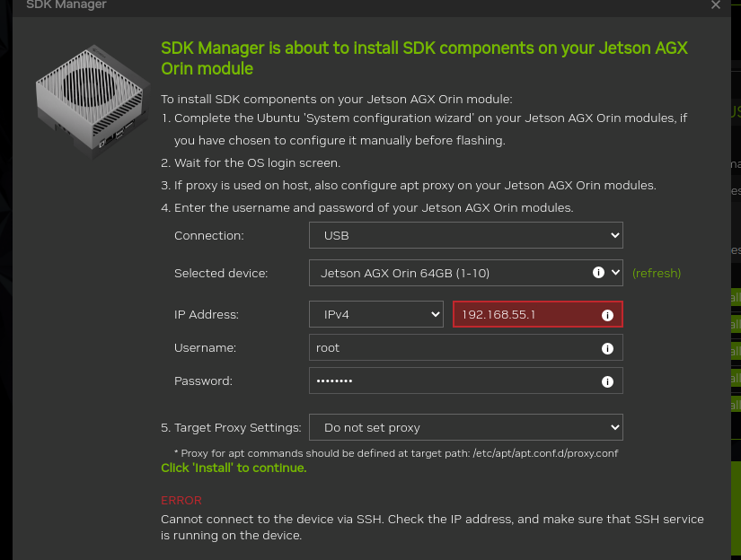Image resolution: width=741 pixels, height=560 pixels.
Task: Click the ERROR heading text
Action: [181, 501]
